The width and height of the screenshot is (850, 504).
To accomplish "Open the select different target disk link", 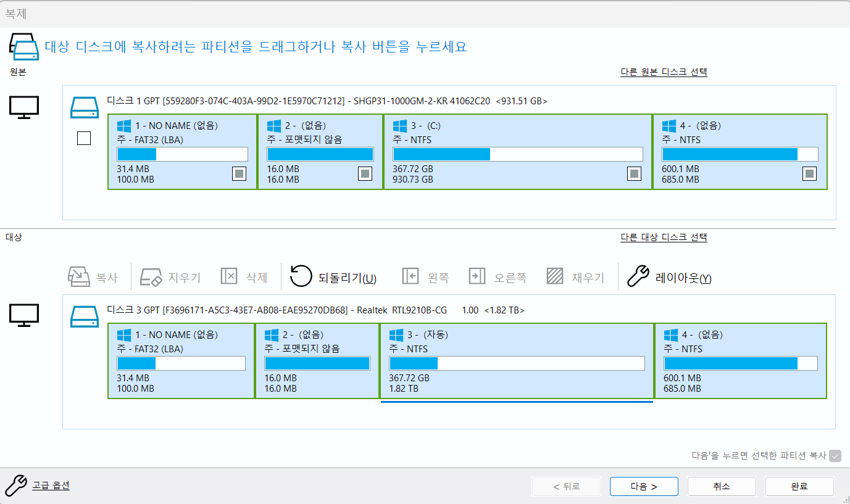I will (664, 237).
